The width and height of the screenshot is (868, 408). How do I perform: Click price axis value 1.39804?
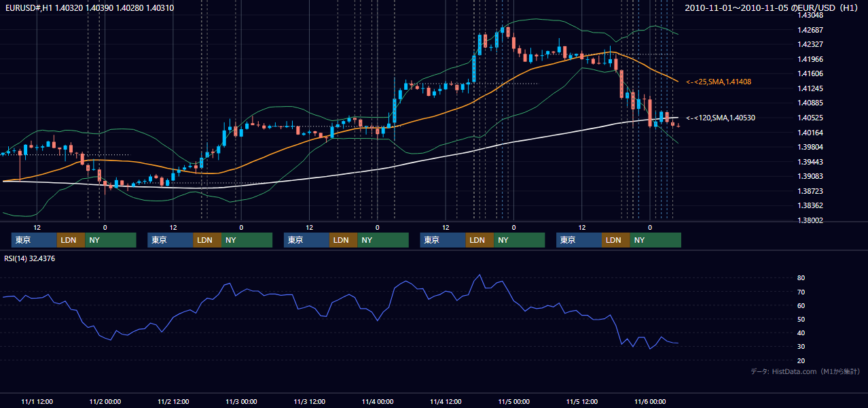coord(810,147)
